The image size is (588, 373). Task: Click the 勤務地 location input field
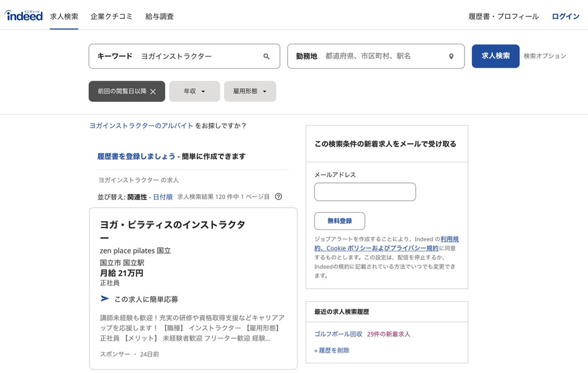[x=382, y=56]
